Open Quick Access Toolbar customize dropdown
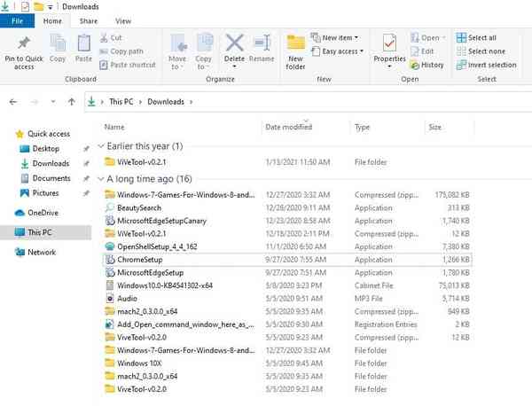The image size is (532, 406). [51, 7]
